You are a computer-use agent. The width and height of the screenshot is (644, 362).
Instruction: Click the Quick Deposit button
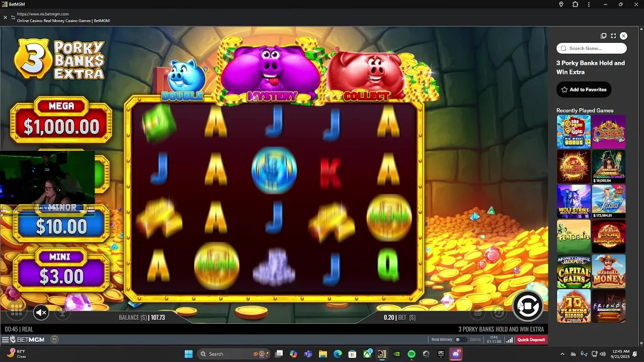pyautogui.click(x=531, y=340)
